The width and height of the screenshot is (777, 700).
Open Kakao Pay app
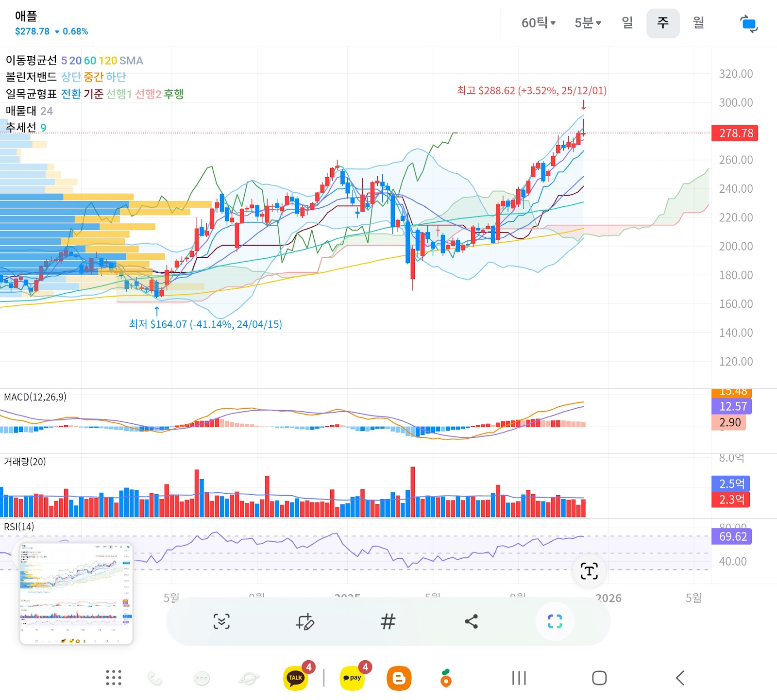coord(353,678)
